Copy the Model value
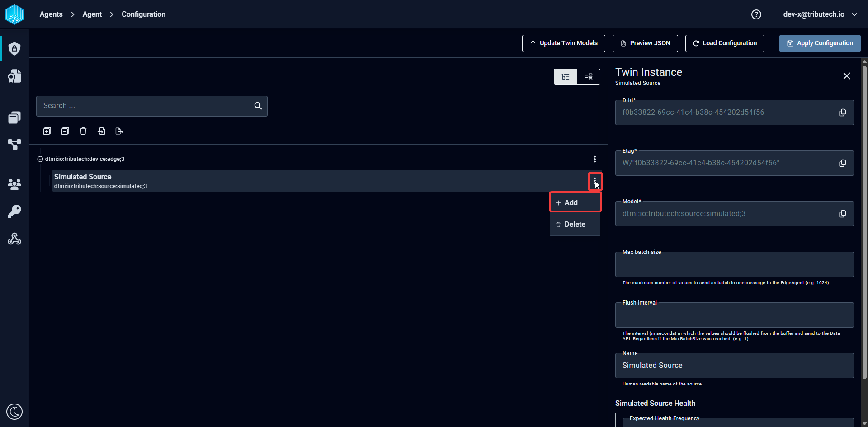 coord(843,214)
